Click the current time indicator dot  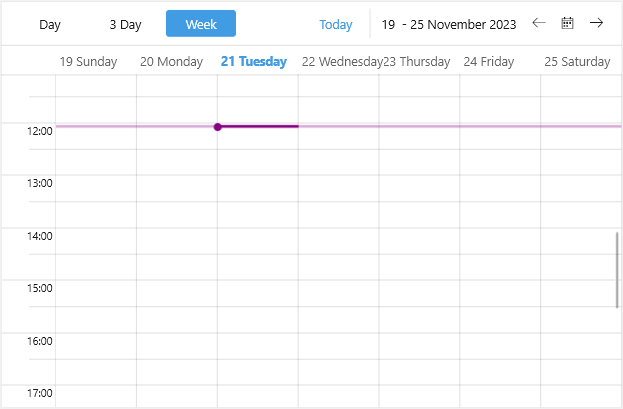217,126
